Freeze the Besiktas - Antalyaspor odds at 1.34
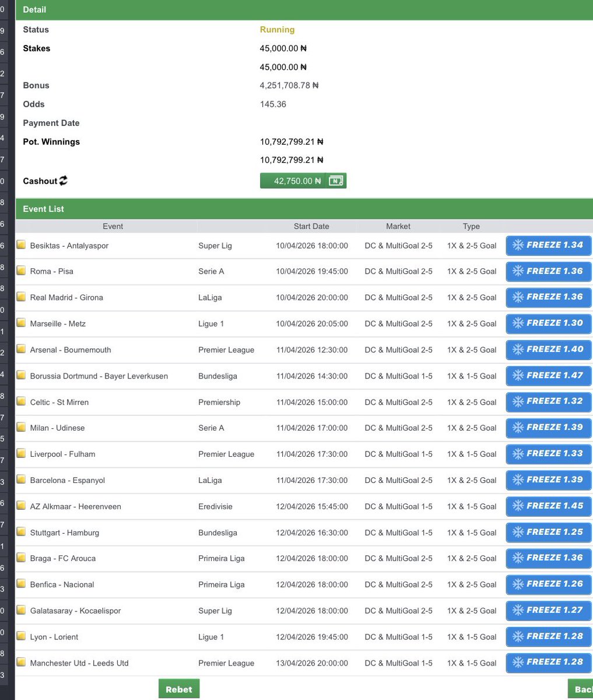 pos(548,245)
